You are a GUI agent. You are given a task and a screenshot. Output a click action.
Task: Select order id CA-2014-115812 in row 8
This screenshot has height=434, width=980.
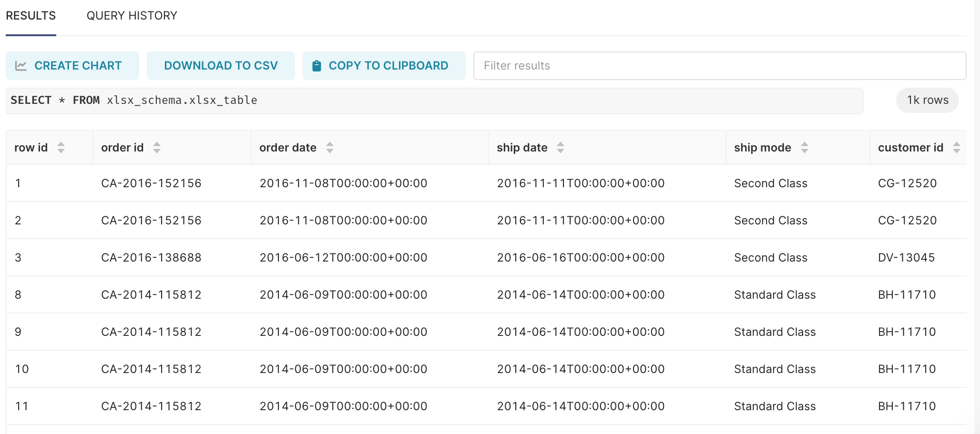pyautogui.click(x=151, y=295)
